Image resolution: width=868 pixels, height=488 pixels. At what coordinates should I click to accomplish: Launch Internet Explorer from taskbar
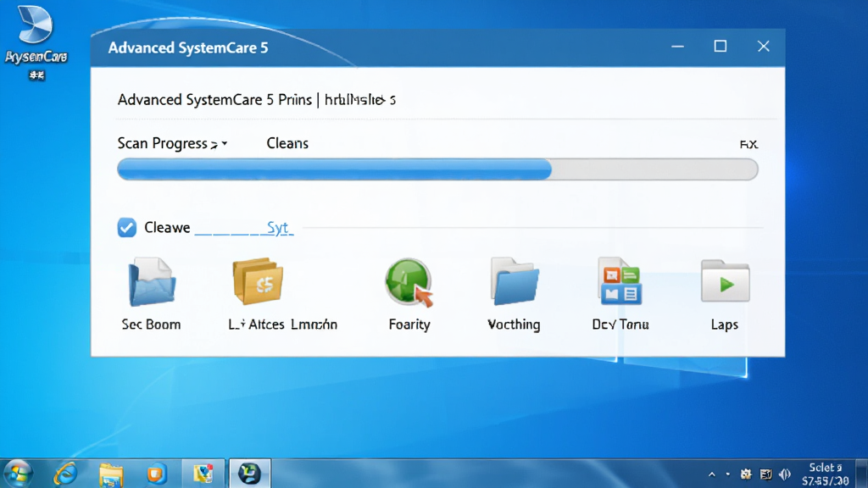(65, 474)
